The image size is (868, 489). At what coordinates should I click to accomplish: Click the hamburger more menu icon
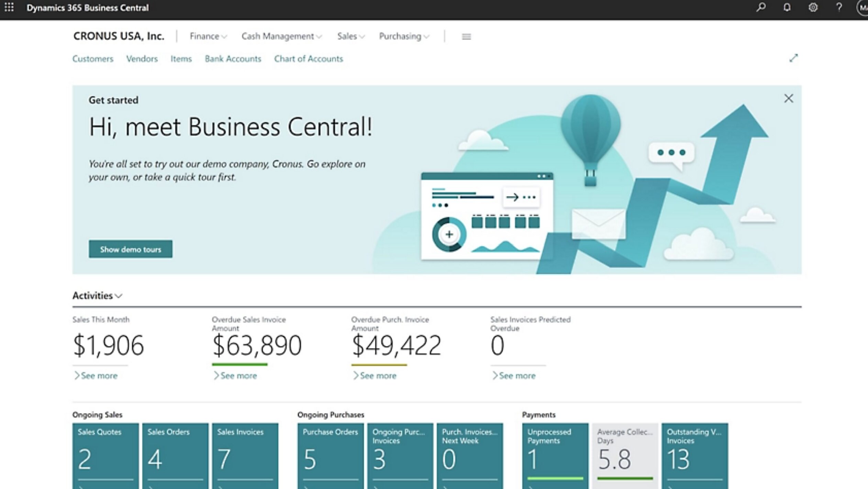(466, 36)
